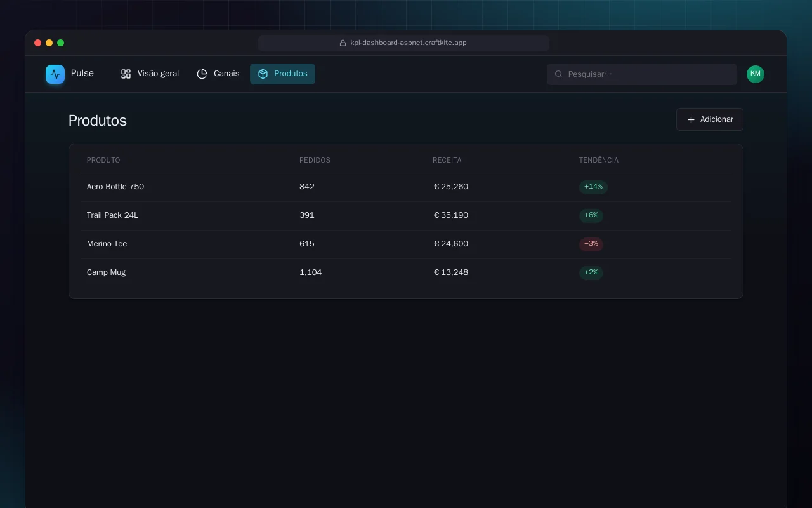Select the Trail Pack 24L row
The image size is (812, 508).
coord(406,216)
